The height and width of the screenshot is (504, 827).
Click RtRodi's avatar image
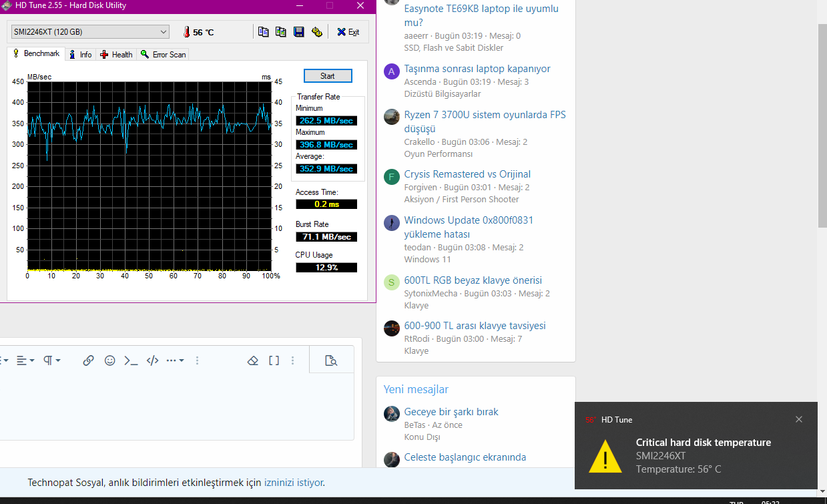392,328
